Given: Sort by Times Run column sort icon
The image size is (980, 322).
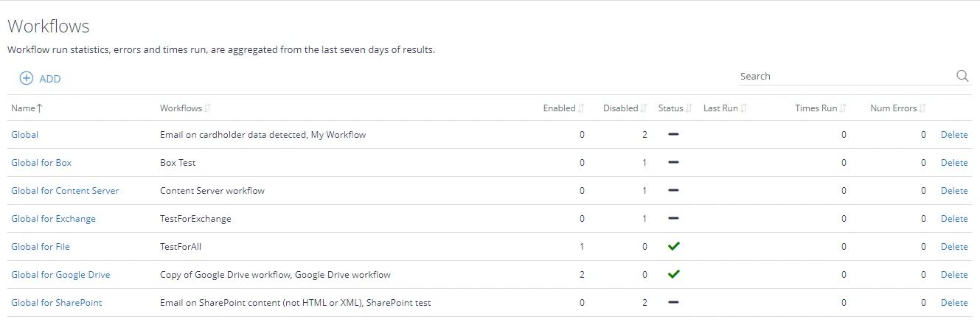Looking at the screenshot, I should (843, 108).
